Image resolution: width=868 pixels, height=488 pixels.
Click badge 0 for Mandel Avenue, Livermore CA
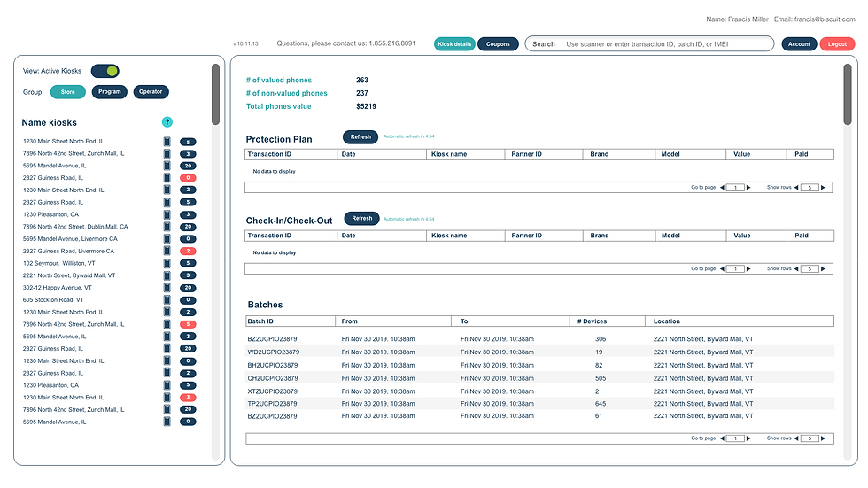[x=188, y=239]
